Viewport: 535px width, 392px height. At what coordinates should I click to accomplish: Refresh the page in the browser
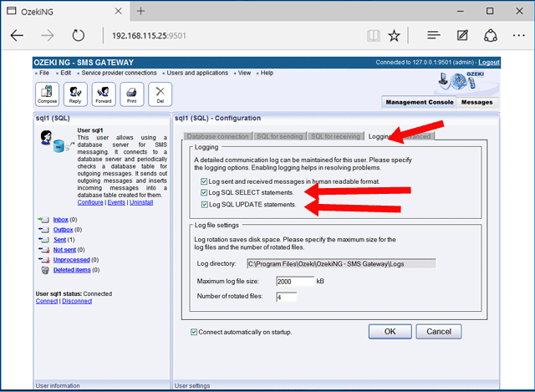point(78,35)
